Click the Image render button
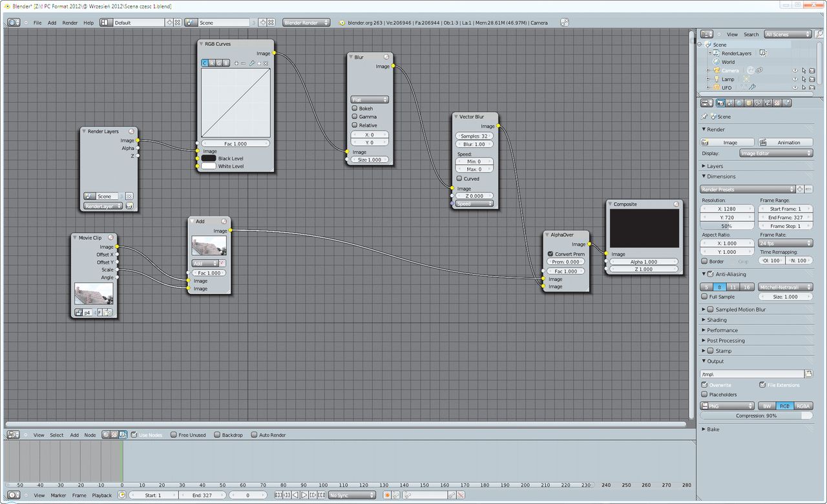827x504 pixels. (728, 142)
